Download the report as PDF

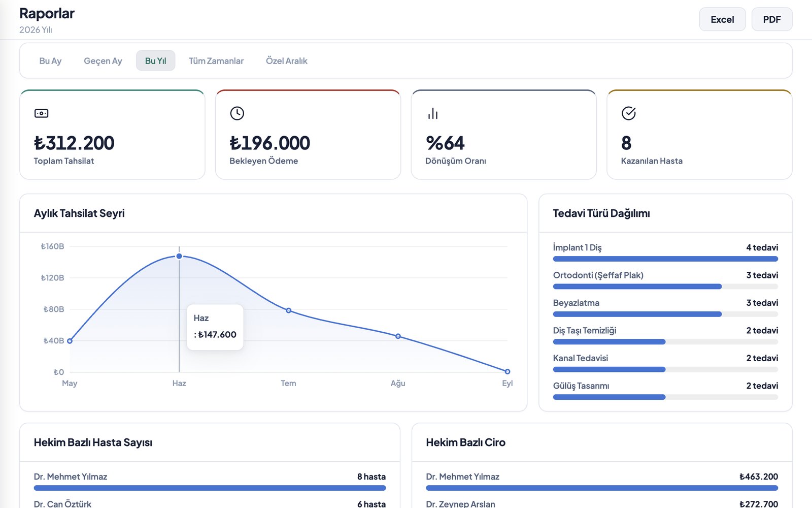click(x=772, y=19)
